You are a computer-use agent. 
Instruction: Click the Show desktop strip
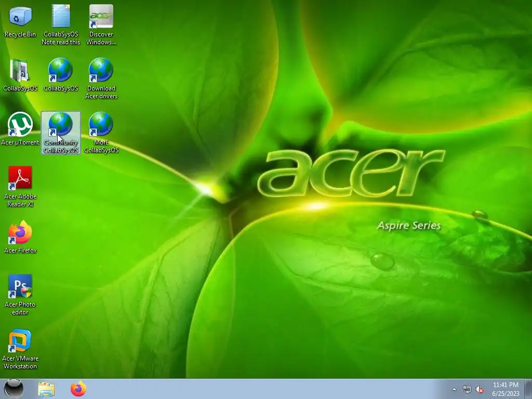528,389
